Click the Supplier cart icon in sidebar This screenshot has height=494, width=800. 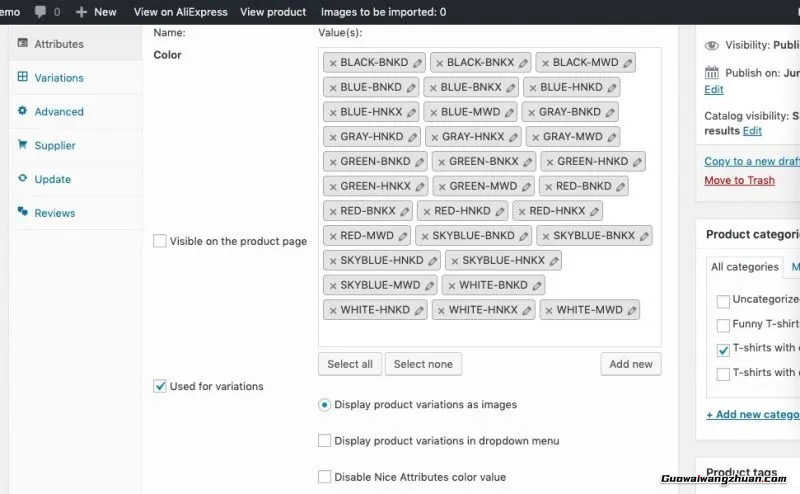coord(23,145)
